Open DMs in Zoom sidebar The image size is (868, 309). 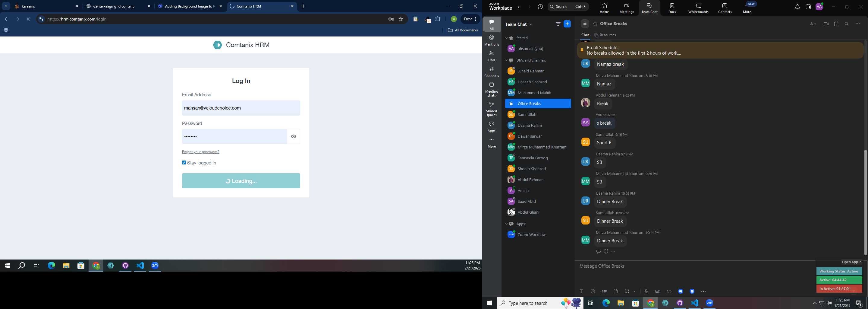pos(492,56)
